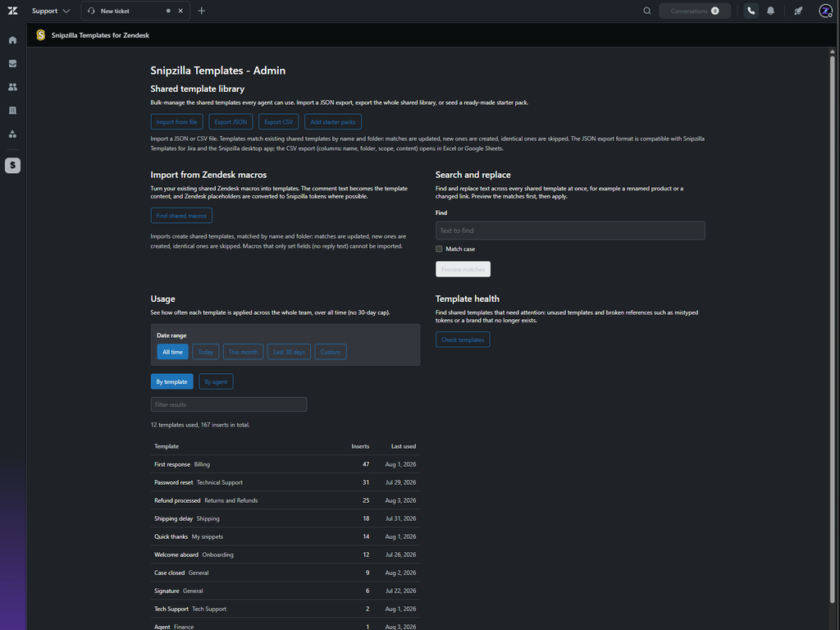Image resolution: width=840 pixels, height=630 pixels.
Task: Select the Quick thanks row
Action: tap(285, 536)
